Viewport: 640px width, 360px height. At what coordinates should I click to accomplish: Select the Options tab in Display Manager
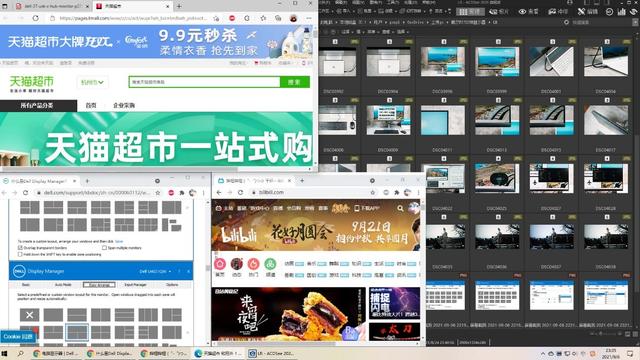point(172,284)
